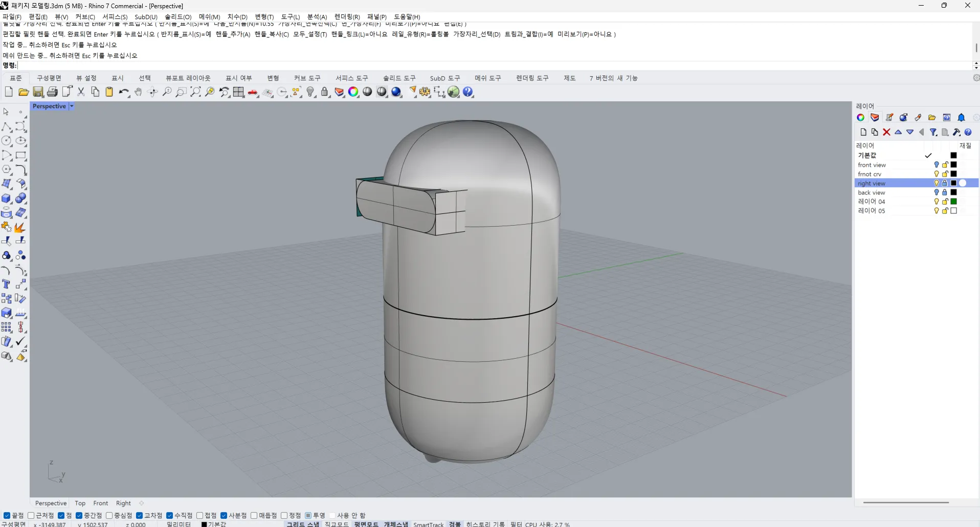Open the Perspective viewport title dropdown arrow
The width and height of the screenshot is (980, 527).
72,106
